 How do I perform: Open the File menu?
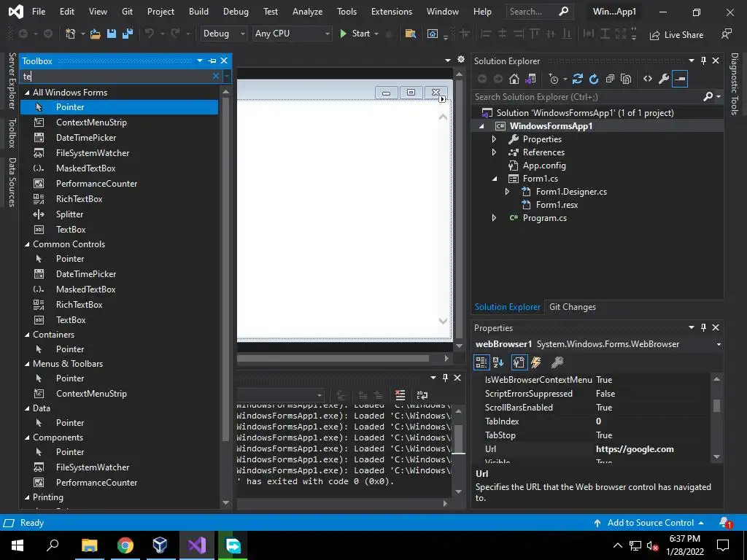click(39, 12)
